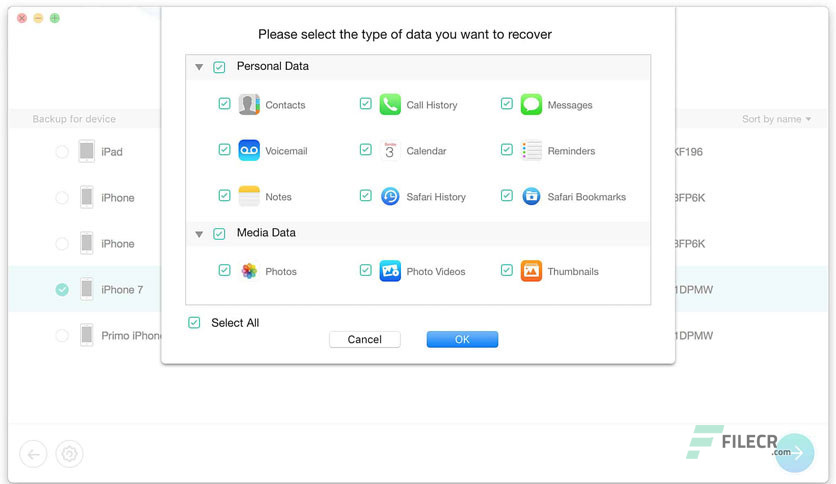This screenshot has height=484, width=836.
Task: Click the Select All label
Action: click(235, 322)
